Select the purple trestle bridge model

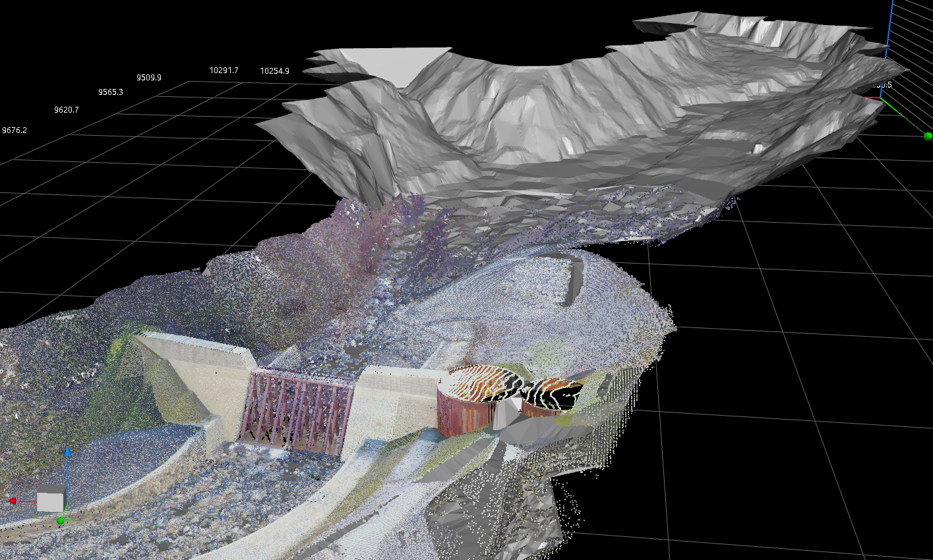pyautogui.click(x=297, y=412)
